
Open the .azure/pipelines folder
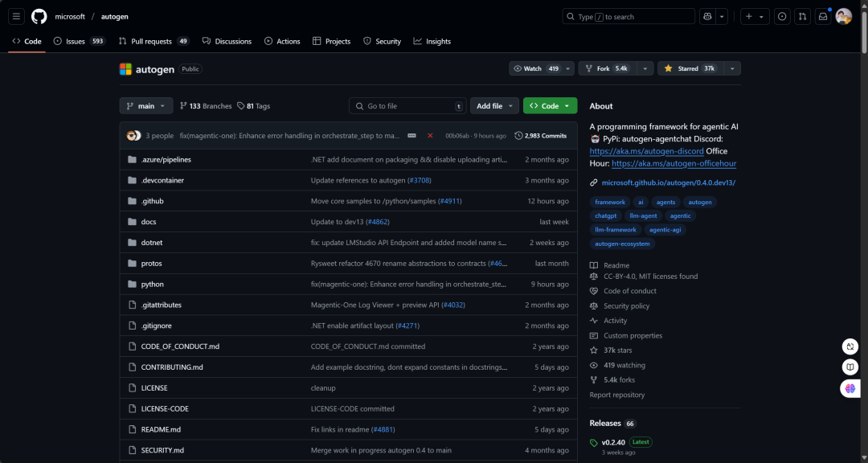click(166, 159)
